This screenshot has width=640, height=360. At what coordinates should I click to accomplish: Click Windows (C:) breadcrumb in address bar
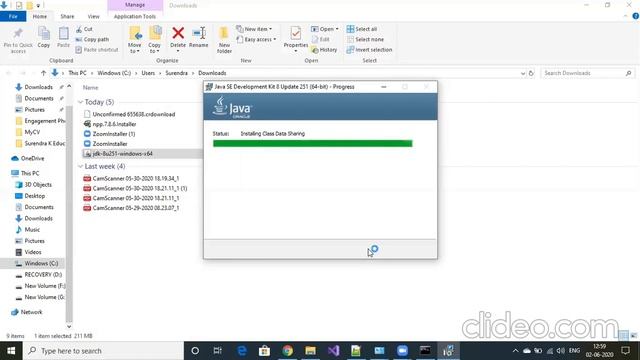tap(114, 73)
